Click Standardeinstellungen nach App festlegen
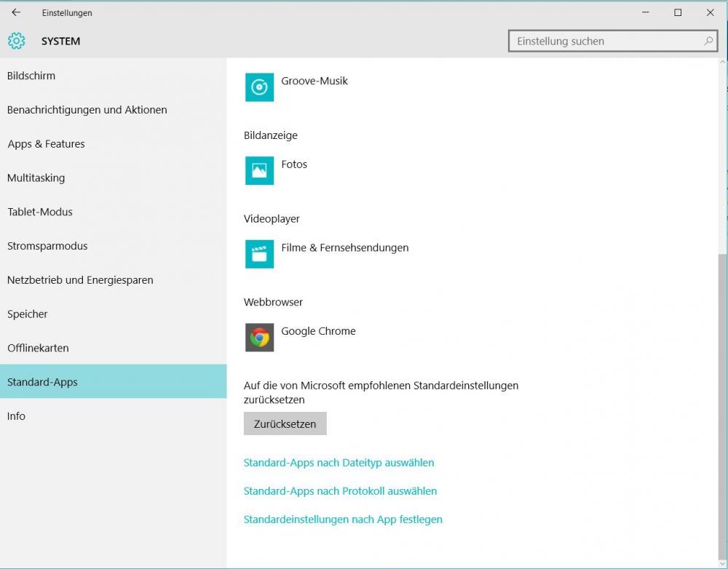 (343, 520)
